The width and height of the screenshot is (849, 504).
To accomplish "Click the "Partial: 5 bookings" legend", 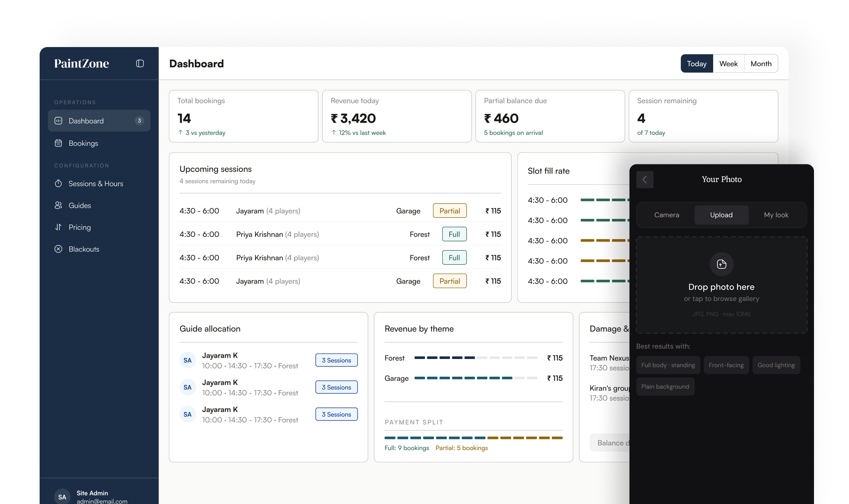I will (x=461, y=448).
